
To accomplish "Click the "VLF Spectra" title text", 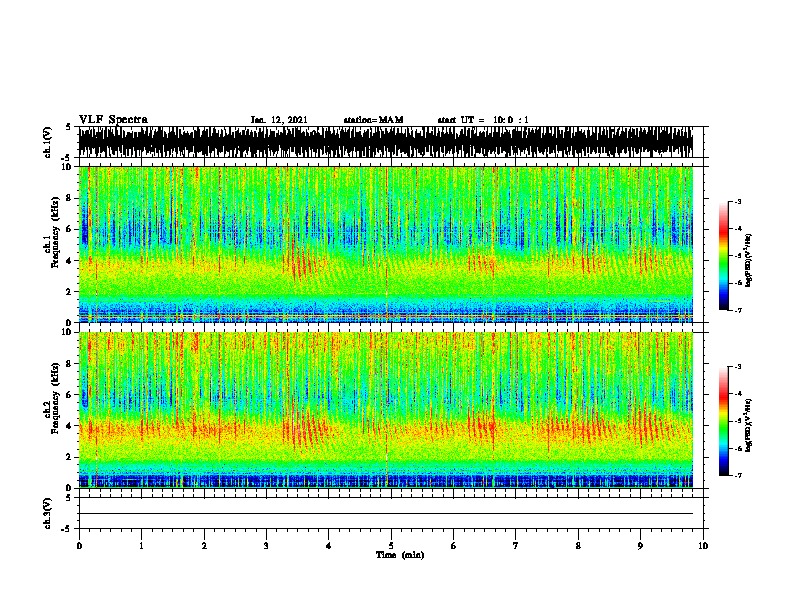I will [113, 120].
